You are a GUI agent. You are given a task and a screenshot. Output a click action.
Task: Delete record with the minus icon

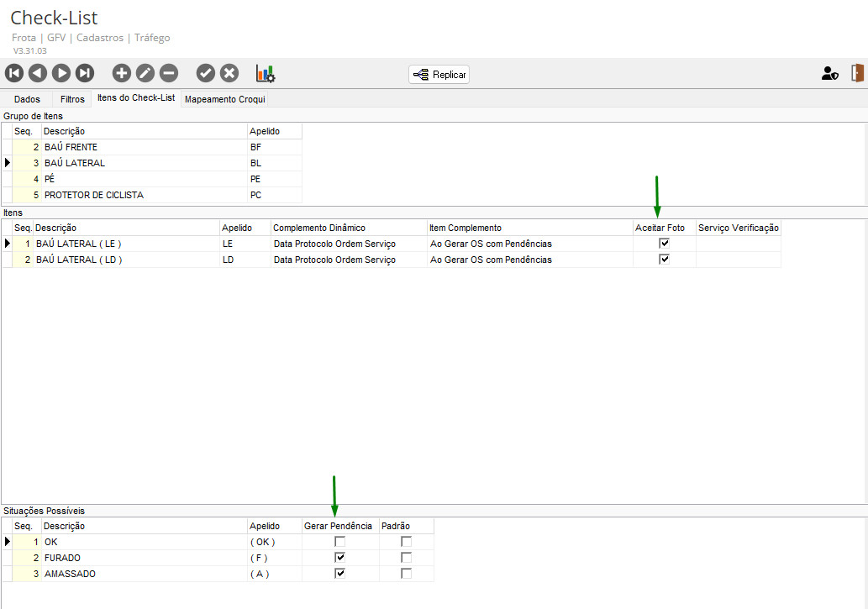169,73
